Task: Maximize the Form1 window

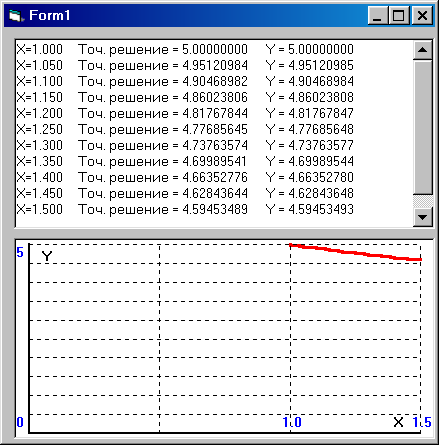Action: [398, 15]
